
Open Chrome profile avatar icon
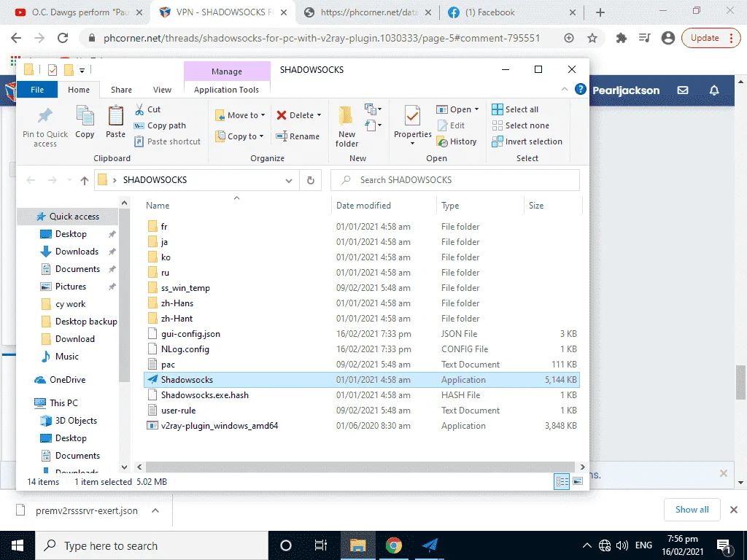(668, 38)
